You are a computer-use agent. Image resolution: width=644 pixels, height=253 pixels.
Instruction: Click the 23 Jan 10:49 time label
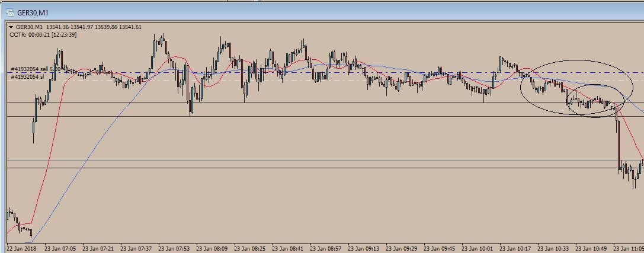pyautogui.click(x=591, y=248)
